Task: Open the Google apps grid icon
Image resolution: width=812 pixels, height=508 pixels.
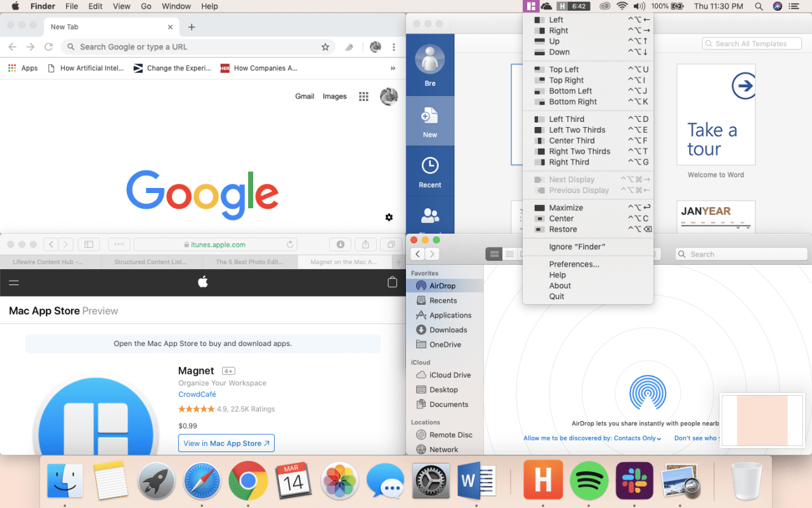Action: (x=363, y=97)
